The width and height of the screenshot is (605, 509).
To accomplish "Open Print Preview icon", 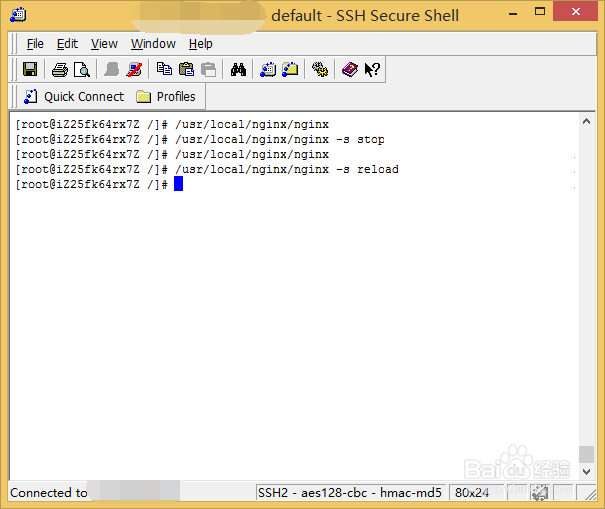I will coord(82,70).
